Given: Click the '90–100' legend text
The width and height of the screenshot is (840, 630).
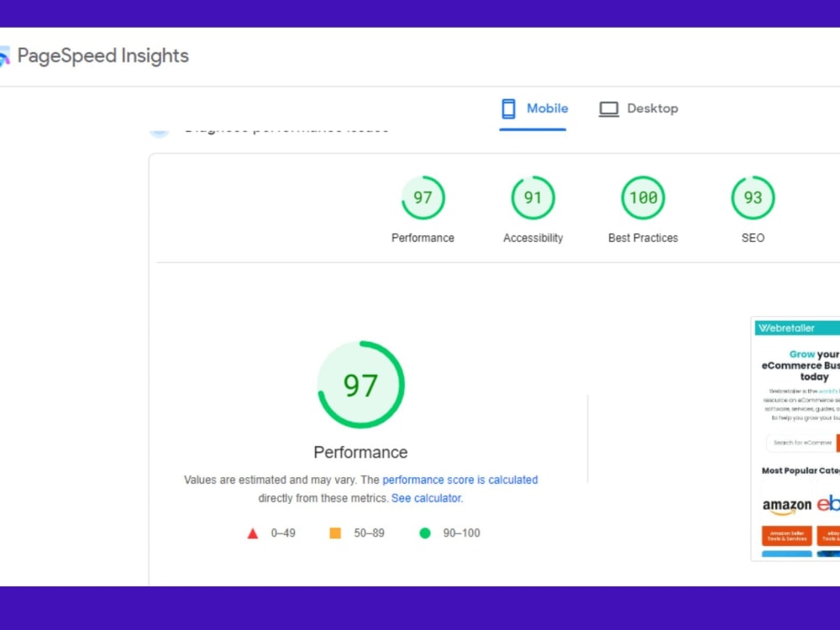Looking at the screenshot, I should [461, 533].
